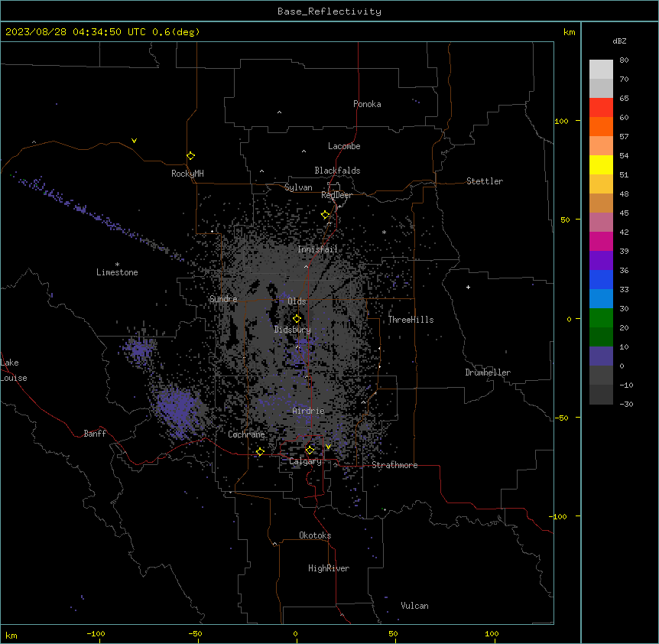The width and height of the screenshot is (659, 644).
Task: Click the Vulcan label
Action: tap(414, 606)
